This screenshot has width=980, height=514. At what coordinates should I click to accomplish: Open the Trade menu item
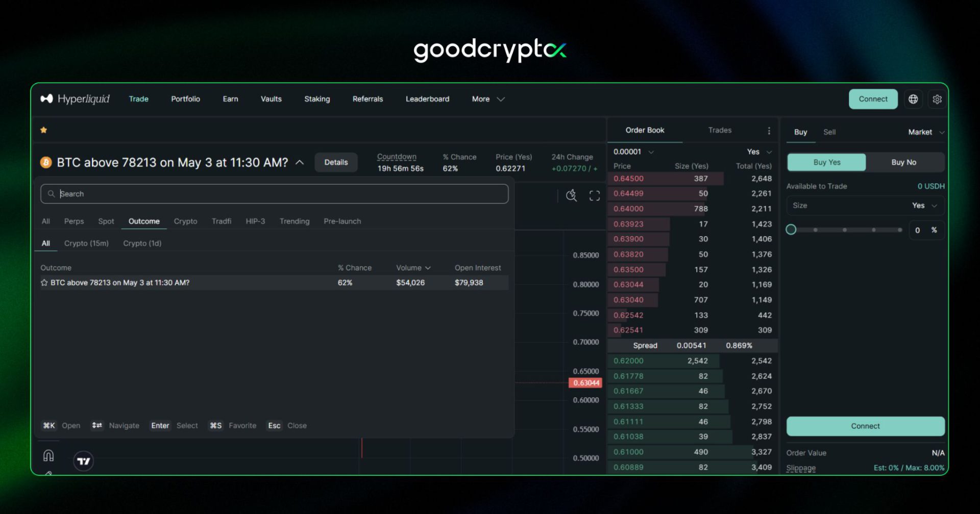tap(138, 99)
